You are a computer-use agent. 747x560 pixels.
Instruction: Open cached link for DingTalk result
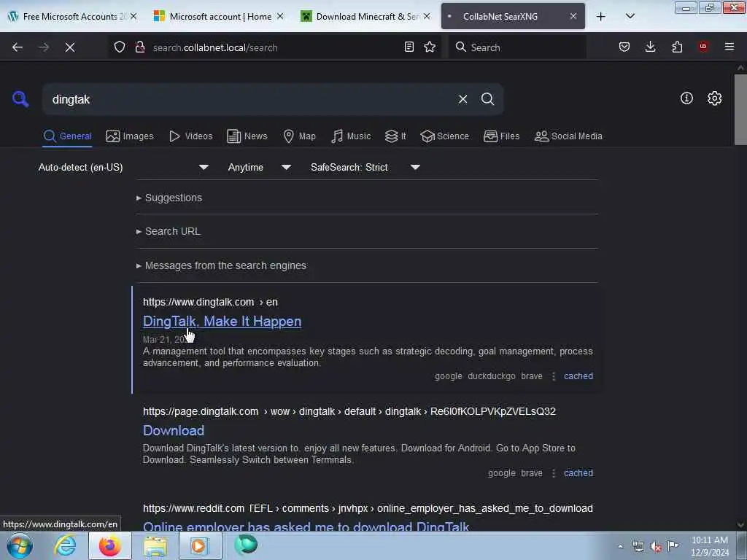578,376
